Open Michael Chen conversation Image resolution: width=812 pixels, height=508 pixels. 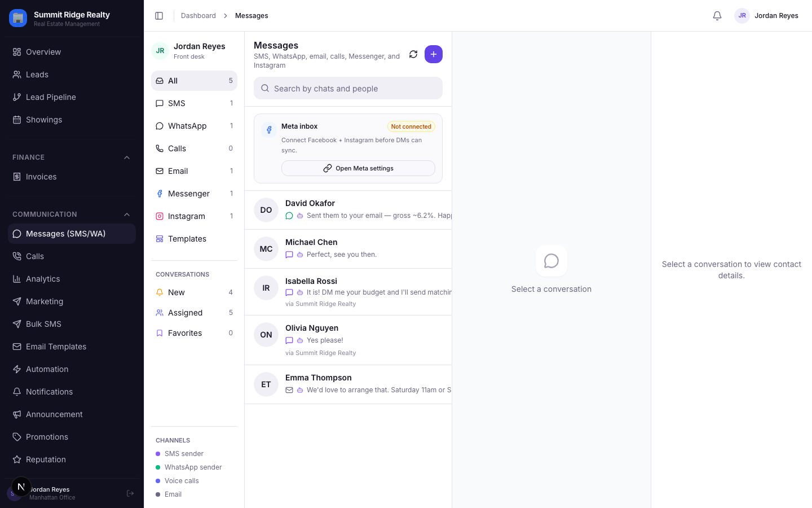pos(348,249)
